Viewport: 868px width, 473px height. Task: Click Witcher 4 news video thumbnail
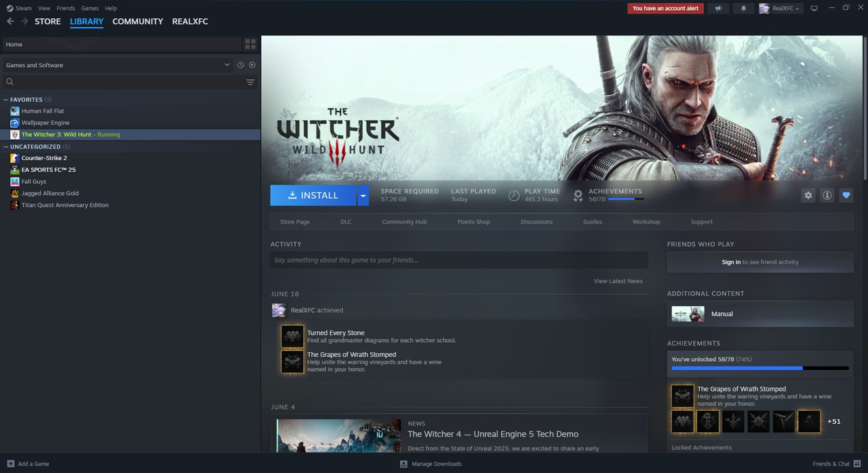pos(339,436)
